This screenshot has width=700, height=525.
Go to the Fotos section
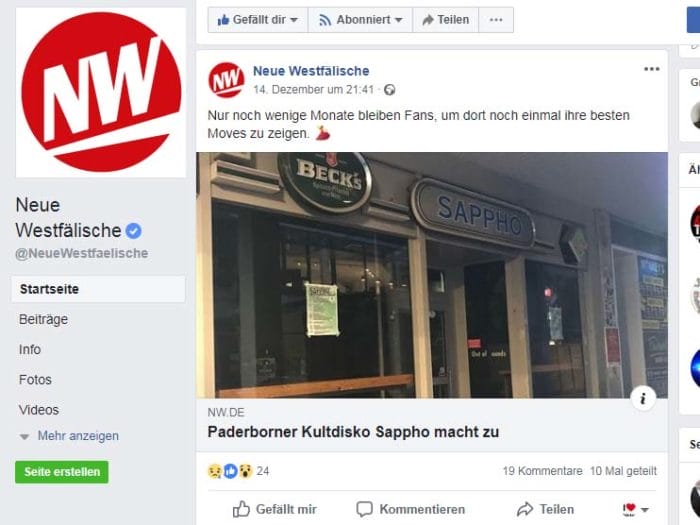35,379
